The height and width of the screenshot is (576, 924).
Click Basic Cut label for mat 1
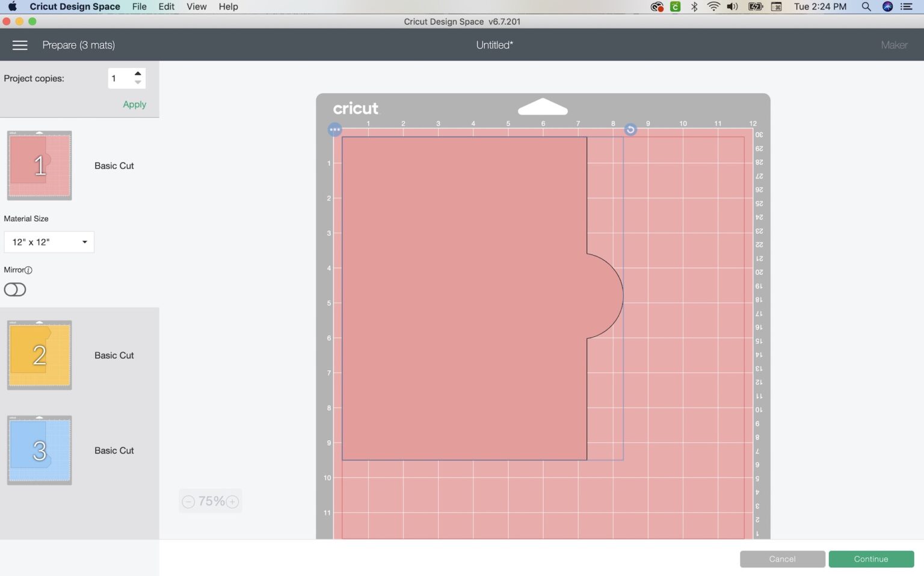[114, 166]
